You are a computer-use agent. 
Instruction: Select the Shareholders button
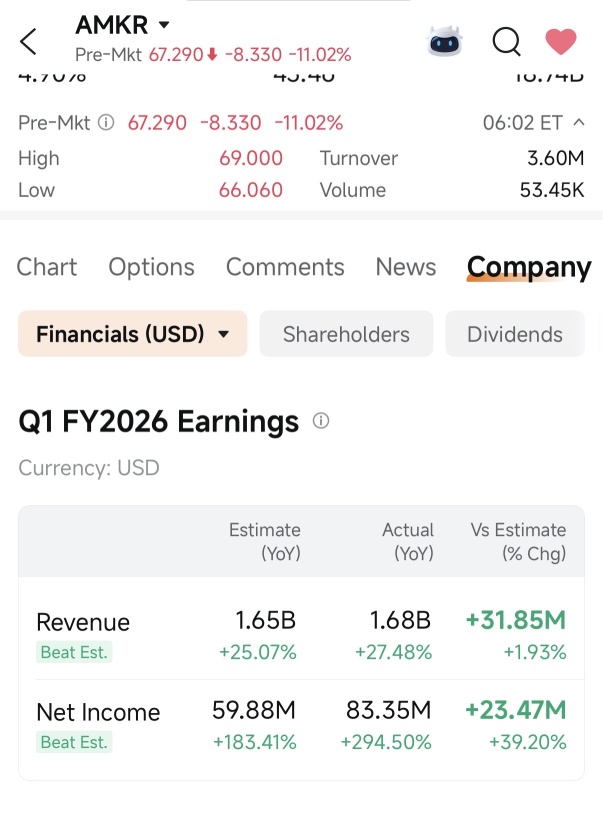point(346,334)
